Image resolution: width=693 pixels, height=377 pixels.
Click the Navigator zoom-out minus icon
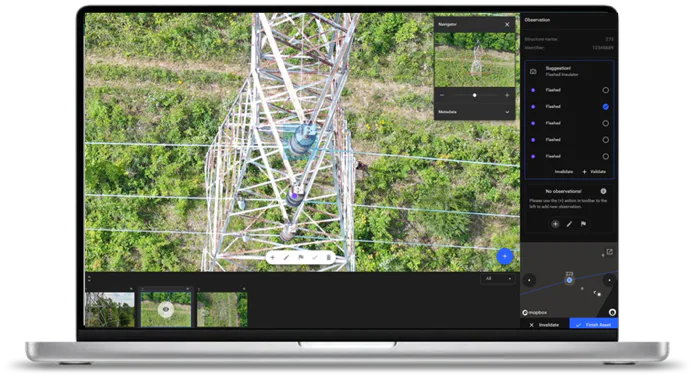point(442,95)
